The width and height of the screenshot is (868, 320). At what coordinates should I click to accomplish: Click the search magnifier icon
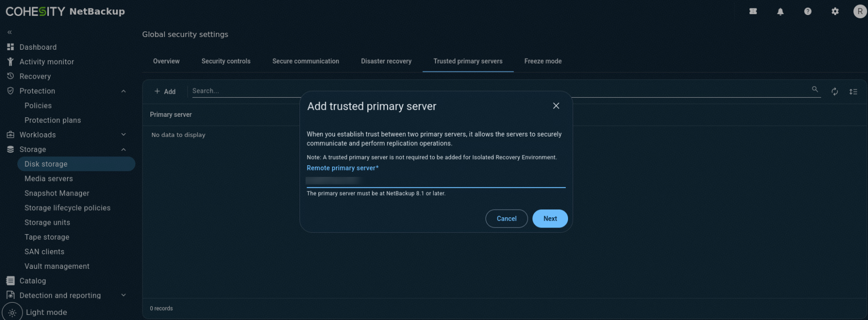[815, 89]
